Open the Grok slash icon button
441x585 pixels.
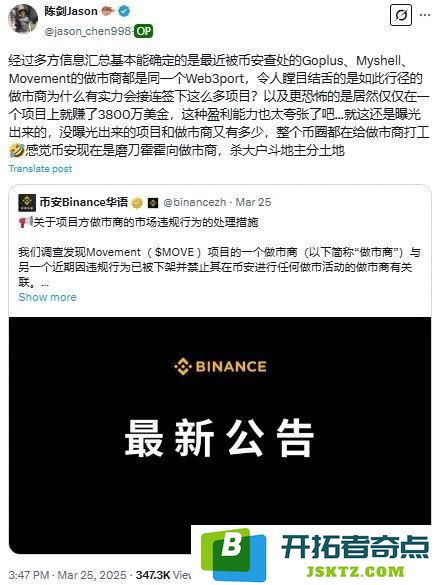[x=401, y=15]
